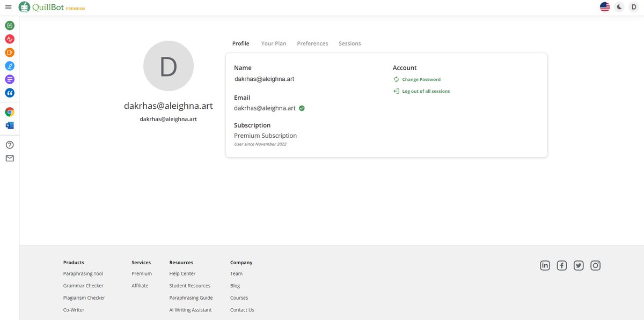Open the Citation Generator quote icon
Screen dimensions: 644x320
[x=10, y=93]
